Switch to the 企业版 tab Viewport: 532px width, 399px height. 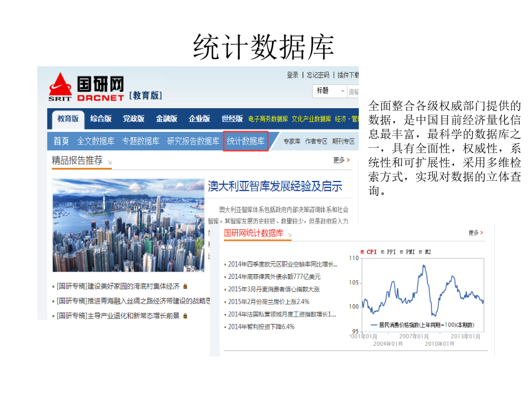200,119
